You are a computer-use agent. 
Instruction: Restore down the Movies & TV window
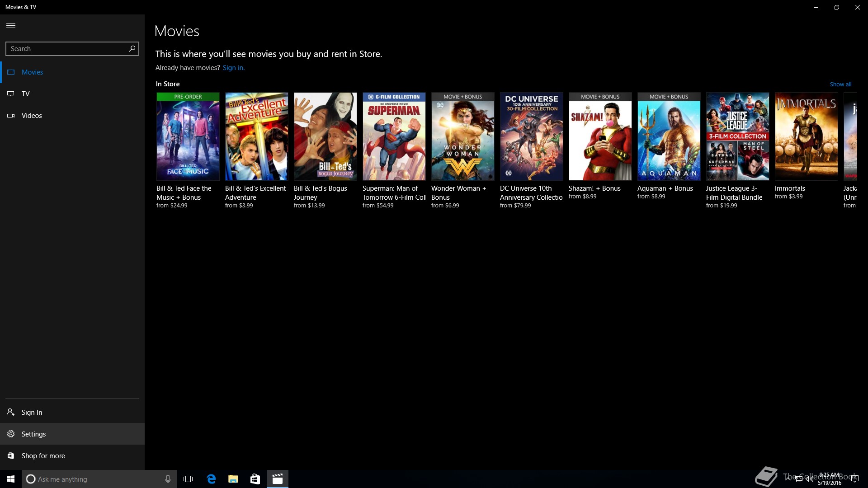[x=837, y=7]
